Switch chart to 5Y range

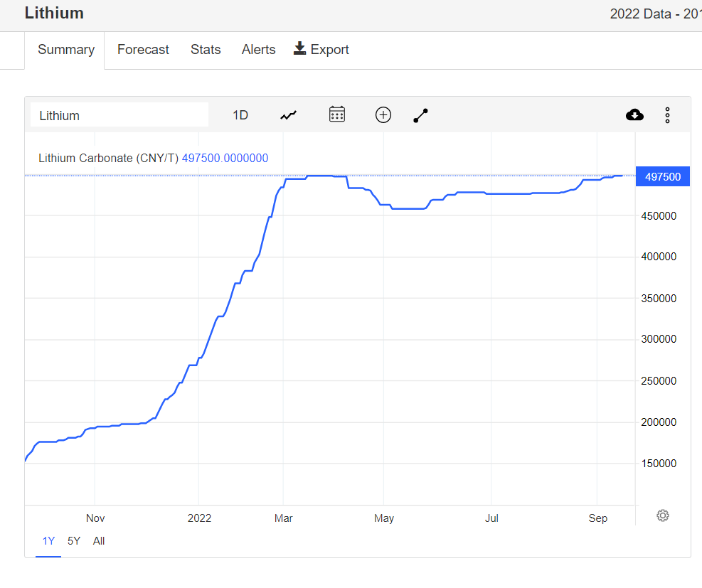(x=74, y=541)
